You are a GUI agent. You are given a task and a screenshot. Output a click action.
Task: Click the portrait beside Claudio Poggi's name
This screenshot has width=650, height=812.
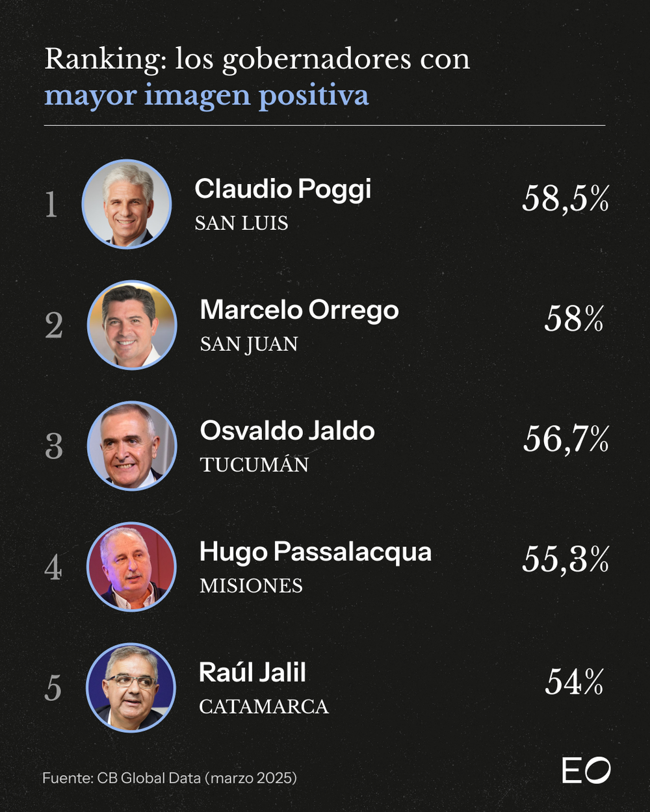[127, 204]
